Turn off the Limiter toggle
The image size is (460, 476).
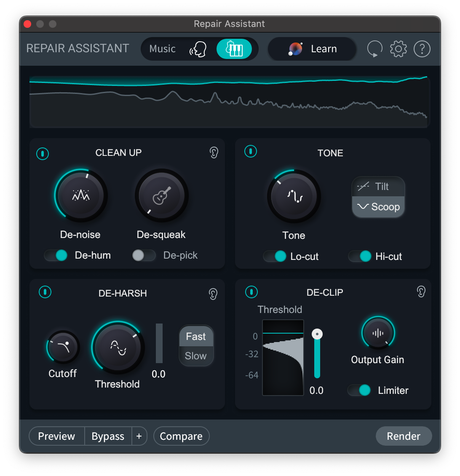coord(358,390)
